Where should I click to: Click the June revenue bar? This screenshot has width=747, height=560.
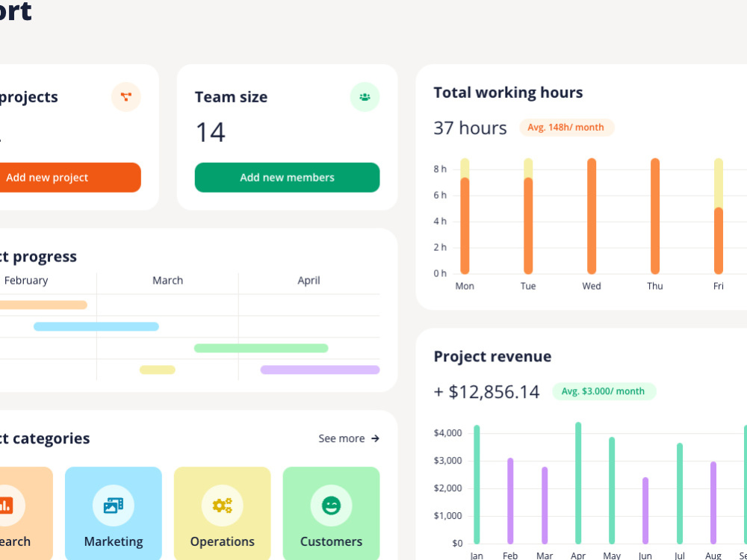645,511
